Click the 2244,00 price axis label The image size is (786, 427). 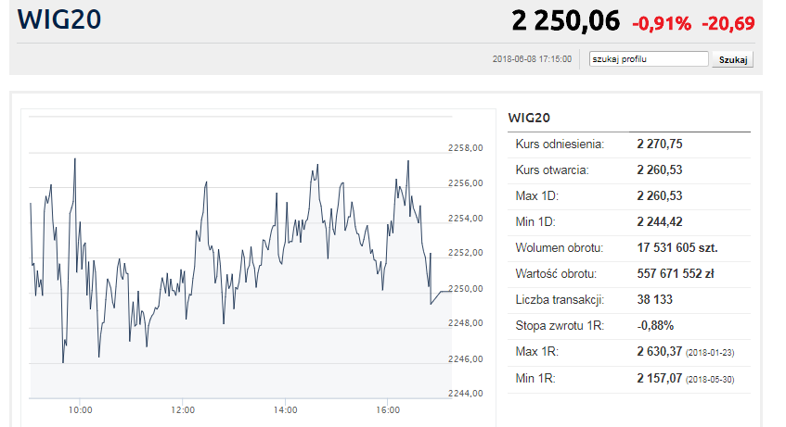coord(466,393)
